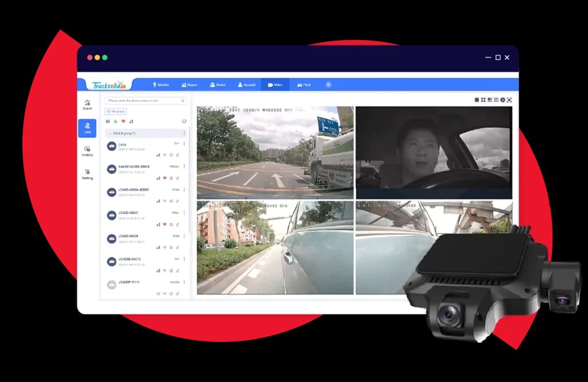Filter device list by favorites heart
Viewport: 588px width, 382px height.
123,121
